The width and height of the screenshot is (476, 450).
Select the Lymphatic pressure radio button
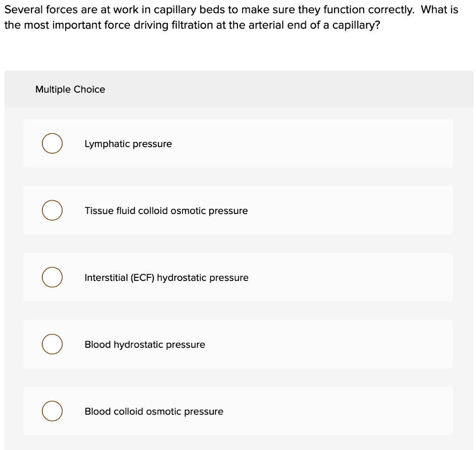[52, 143]
